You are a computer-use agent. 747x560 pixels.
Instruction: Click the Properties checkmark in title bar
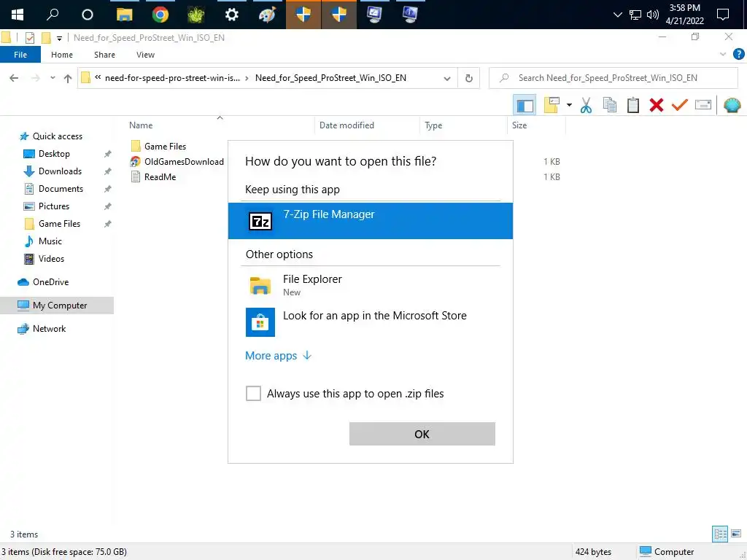(x=30, y=38)
